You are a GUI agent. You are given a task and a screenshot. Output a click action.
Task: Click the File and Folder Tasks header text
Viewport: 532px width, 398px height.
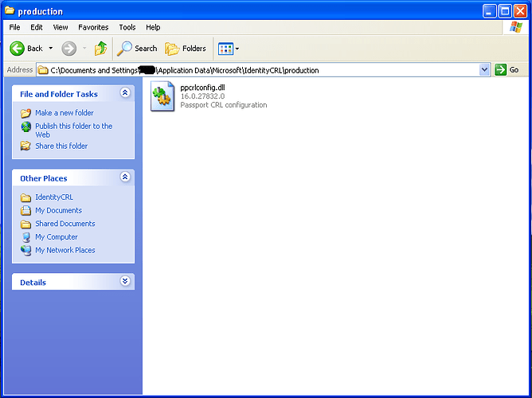[59, 94]
